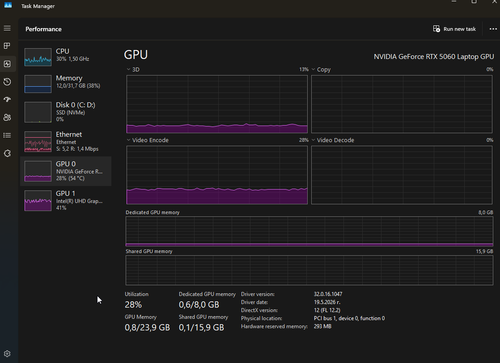The width and height of the screenshot is (500, 363).
Task: Click the Copy engine graph
Action: [x=402, y=104]
